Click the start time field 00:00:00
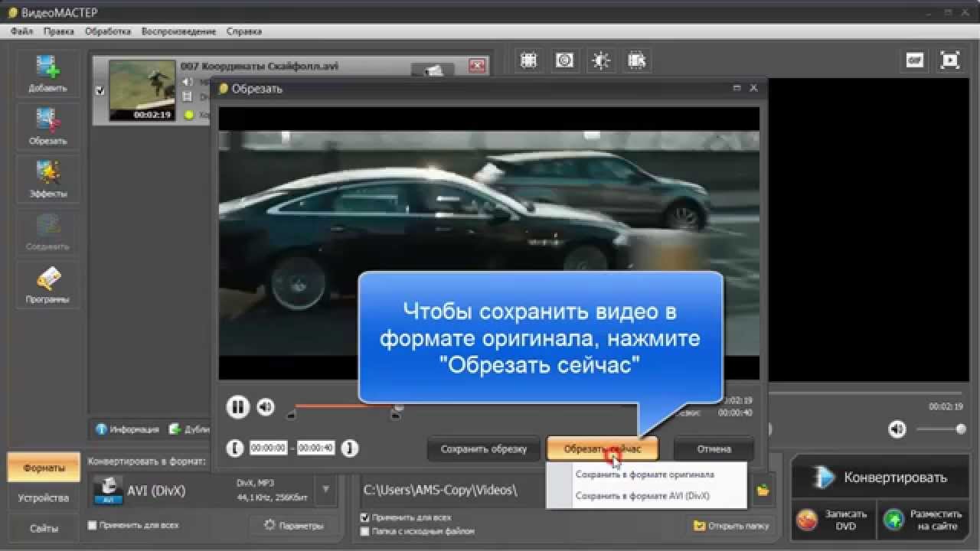The image size is (980, 551). point(268,448)
